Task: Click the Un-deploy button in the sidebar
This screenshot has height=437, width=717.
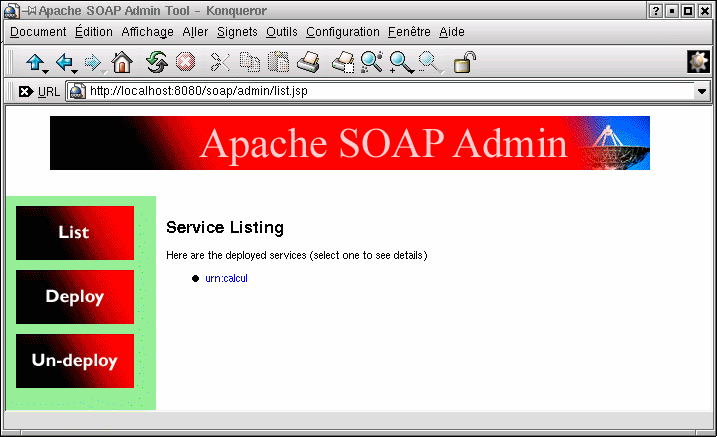Action: pos(75,361)
